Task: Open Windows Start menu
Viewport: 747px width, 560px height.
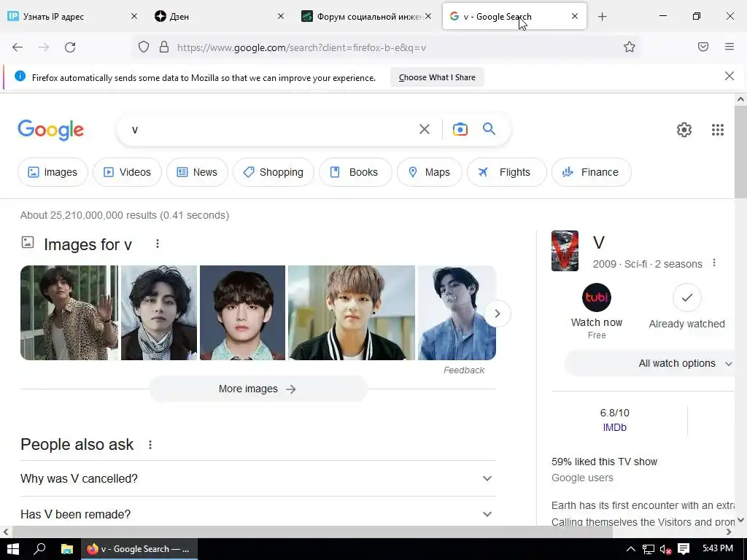Action: click(13, 549)
